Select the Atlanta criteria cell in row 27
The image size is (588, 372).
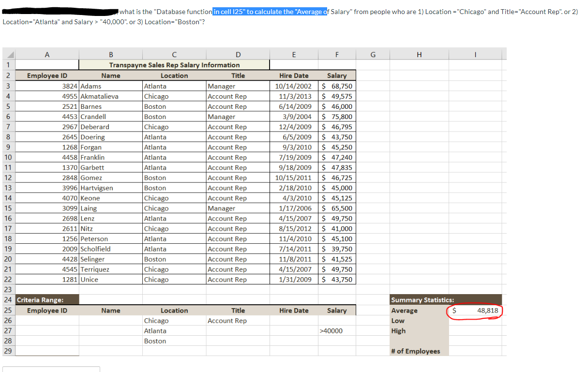point(174,330)
